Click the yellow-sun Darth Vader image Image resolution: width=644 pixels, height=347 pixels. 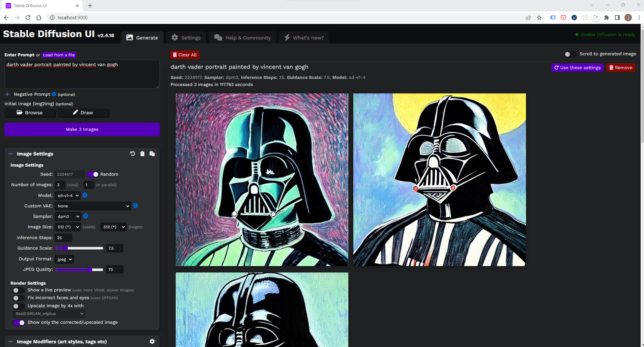click(439, 180)
